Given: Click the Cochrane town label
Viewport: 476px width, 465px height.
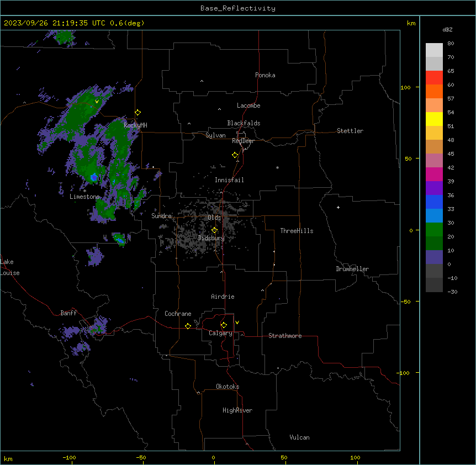Looking at the screenshot, I should [178, 314].
